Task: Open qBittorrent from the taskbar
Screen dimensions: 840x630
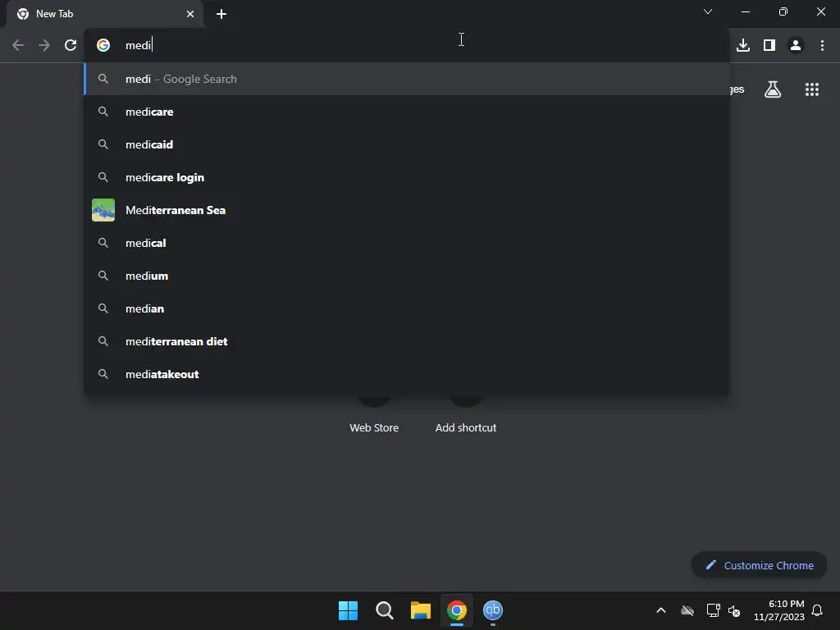Action: [x=493, y=610]
